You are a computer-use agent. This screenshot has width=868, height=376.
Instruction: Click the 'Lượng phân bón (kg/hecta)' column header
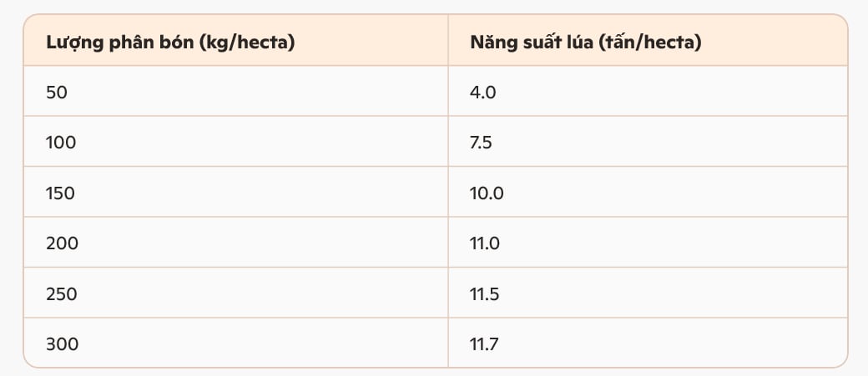(236, 40)
